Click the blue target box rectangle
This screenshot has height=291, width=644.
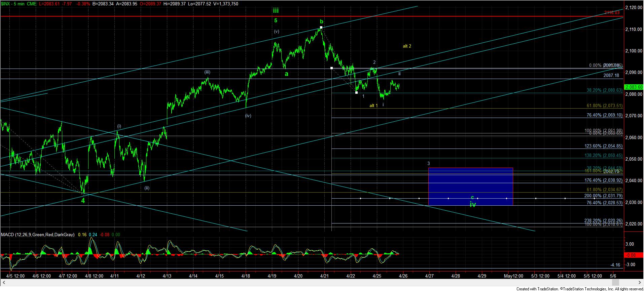(x=470, y=186)
